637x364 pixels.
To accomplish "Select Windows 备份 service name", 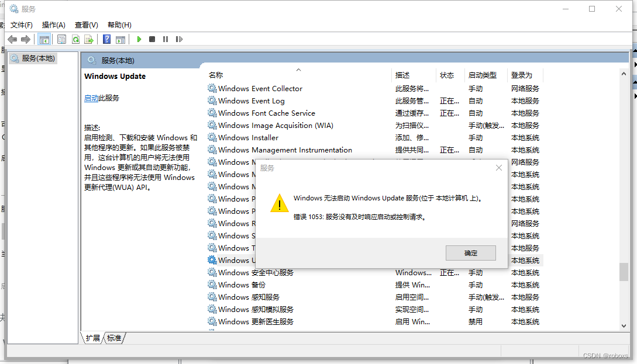I will click(242, 285).
